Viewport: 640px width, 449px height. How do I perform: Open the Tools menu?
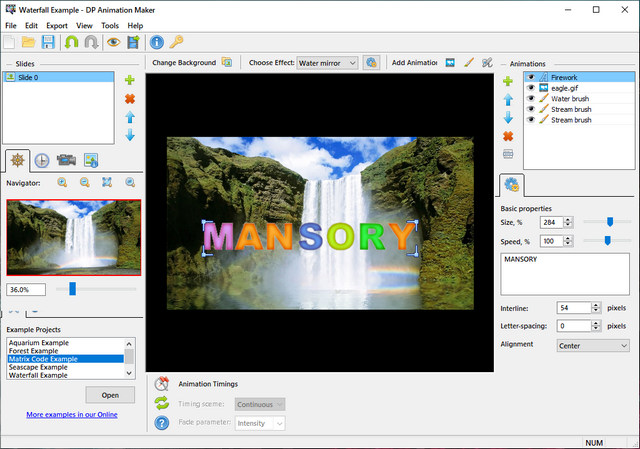(x=110, y=25)
